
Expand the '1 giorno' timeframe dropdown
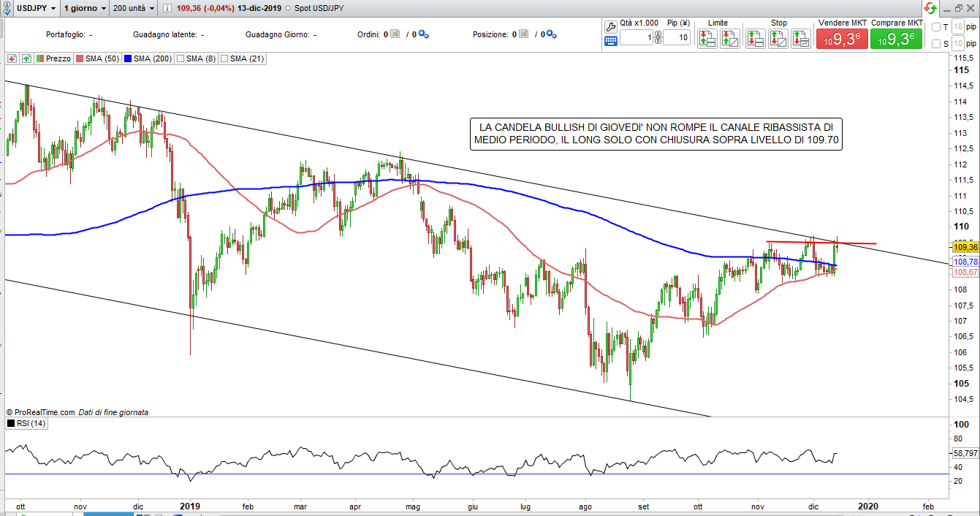(x=85, y=8)
